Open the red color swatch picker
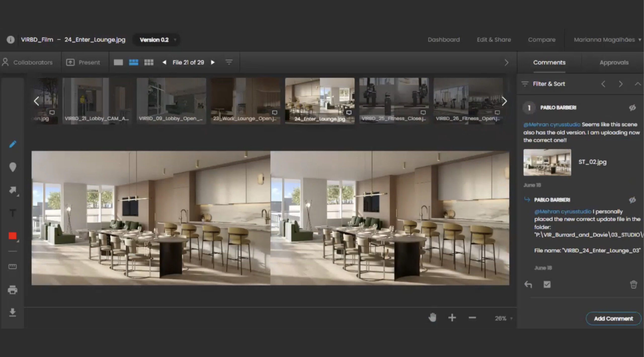The width and height of the screenshot is (644, 357). point(13,236)
